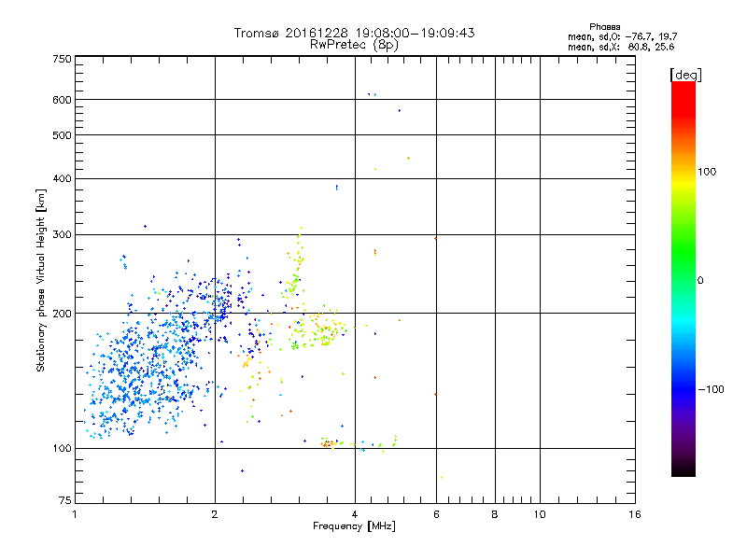Click the y-axis '750' tick label
747x560 pixels.
[x=62, y=59]
